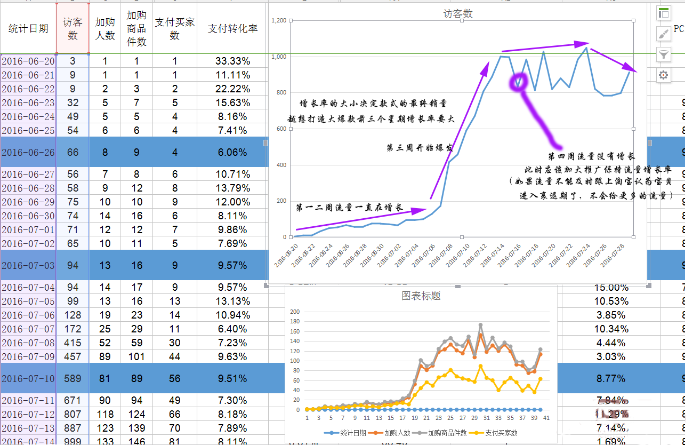Click the purple circle annotation on chart
This screenshot has width=686, height=445.
pos(520,82)
